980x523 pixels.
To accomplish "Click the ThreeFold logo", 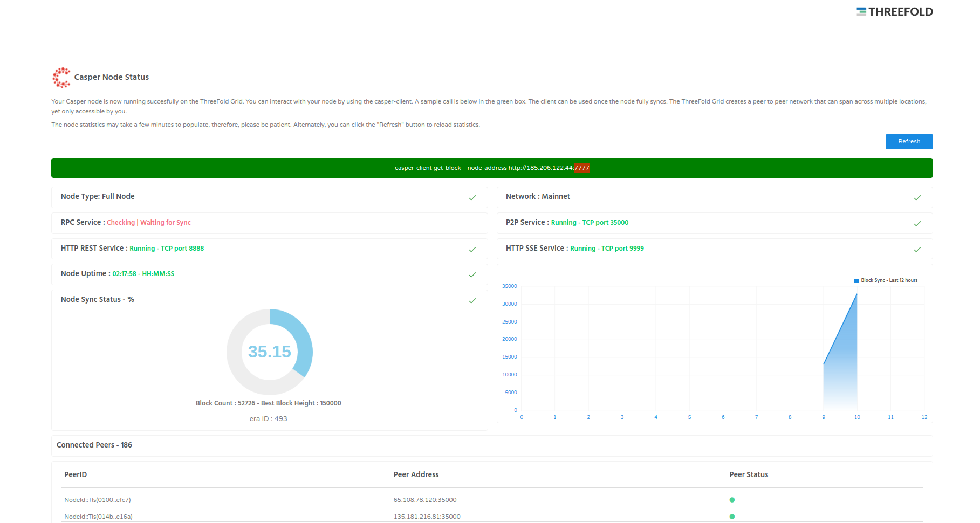I will [x=894, y=12].
